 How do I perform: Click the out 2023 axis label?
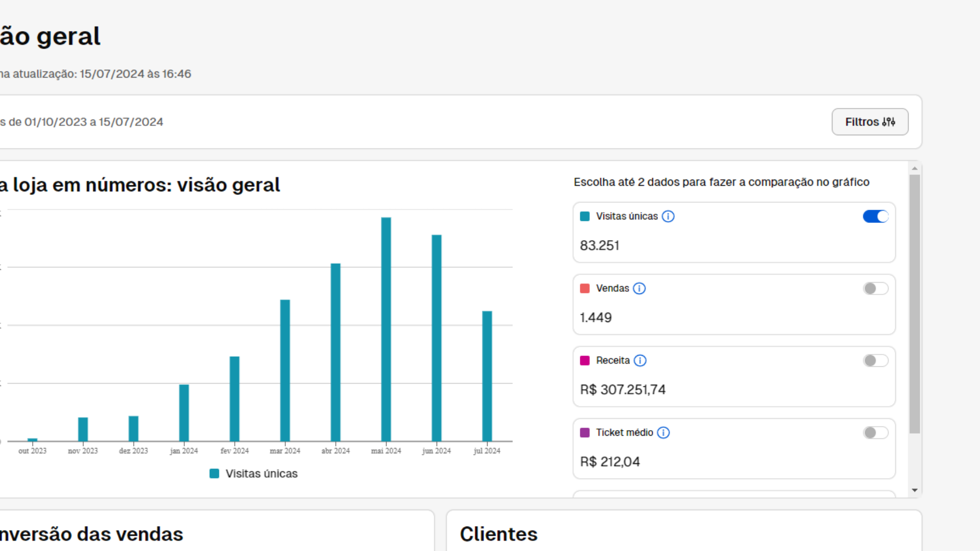click(32, 450)
